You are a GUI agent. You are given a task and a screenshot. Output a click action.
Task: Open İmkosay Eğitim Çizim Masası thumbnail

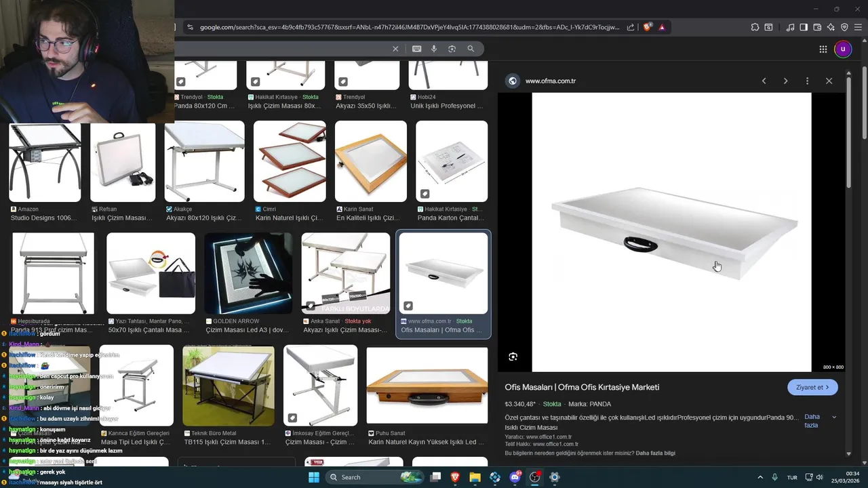pyautogui.click(x=320, y=386)
